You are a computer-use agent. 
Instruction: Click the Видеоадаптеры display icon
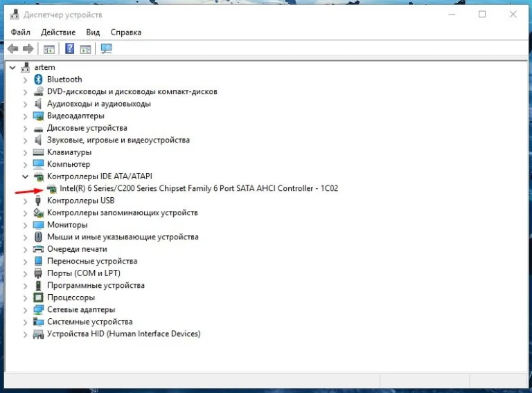click(38, 116)
